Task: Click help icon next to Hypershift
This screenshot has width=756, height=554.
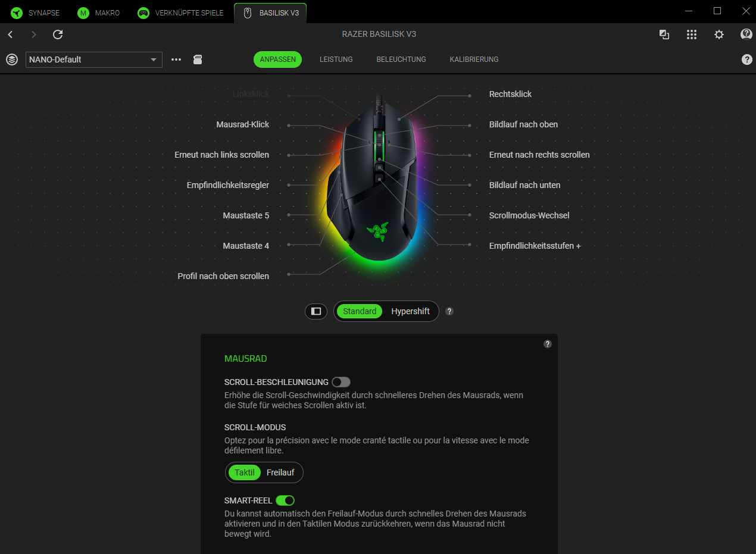Action: (449, 311)
